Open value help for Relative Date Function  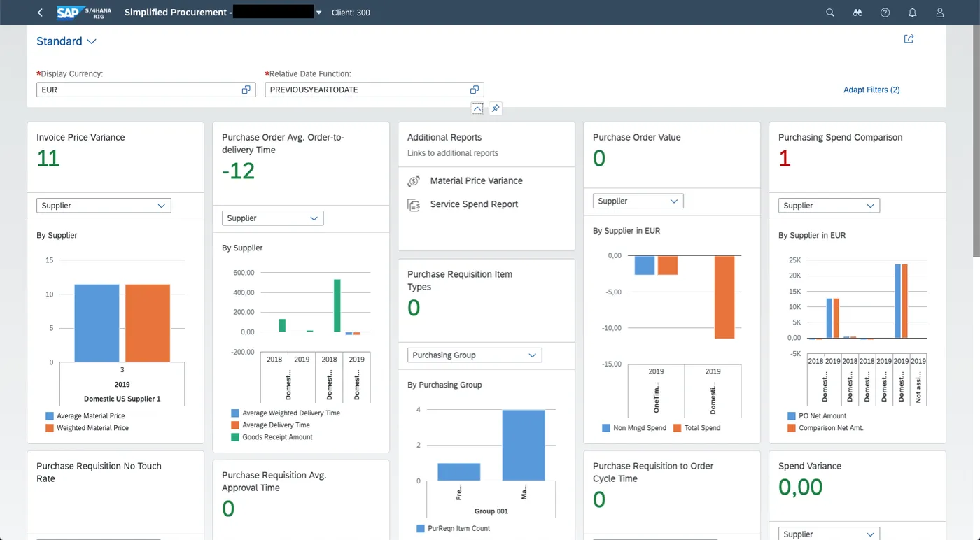[475, 90]
